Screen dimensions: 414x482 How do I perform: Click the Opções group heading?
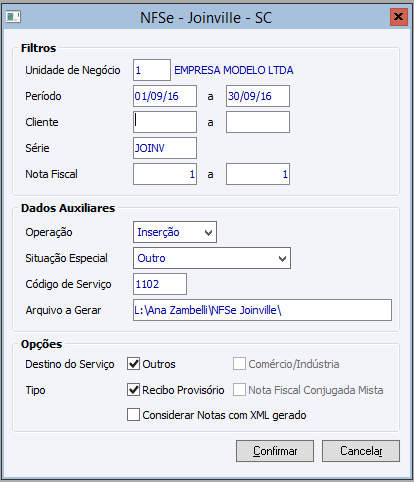pyautogui.click(x=42, y=344)
